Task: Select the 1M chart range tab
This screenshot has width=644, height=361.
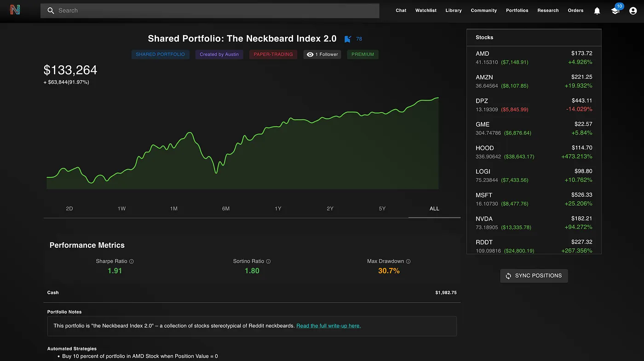Action: [174, 209]
